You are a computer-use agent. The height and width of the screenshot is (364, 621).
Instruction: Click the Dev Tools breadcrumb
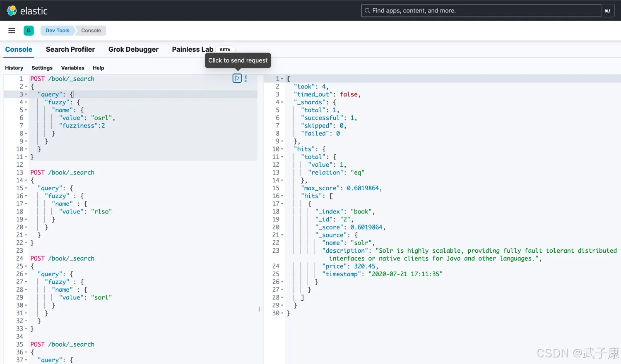tap(57, 31)
